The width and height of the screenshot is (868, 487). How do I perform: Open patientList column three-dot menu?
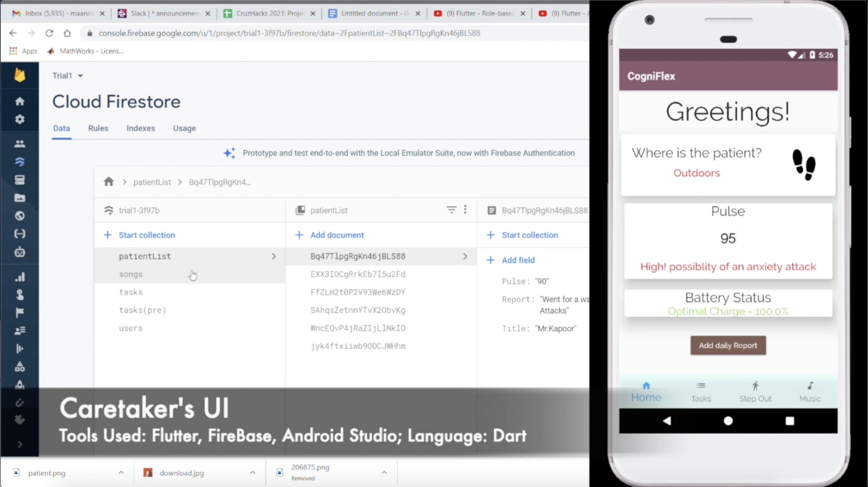point(465,210)
